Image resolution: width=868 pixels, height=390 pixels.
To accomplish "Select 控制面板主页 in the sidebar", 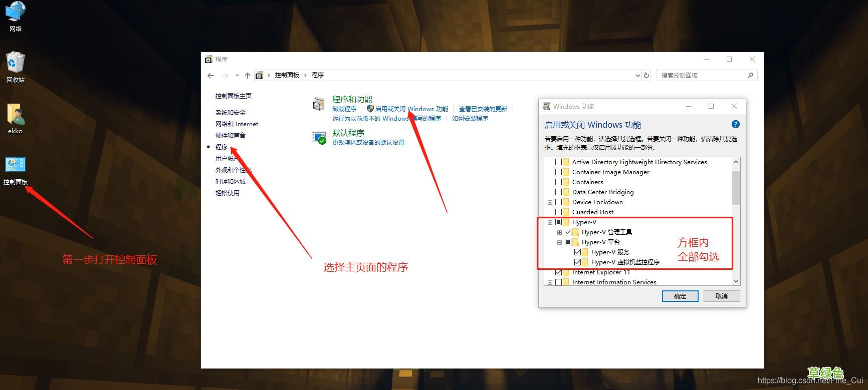I will pos(234,96).
